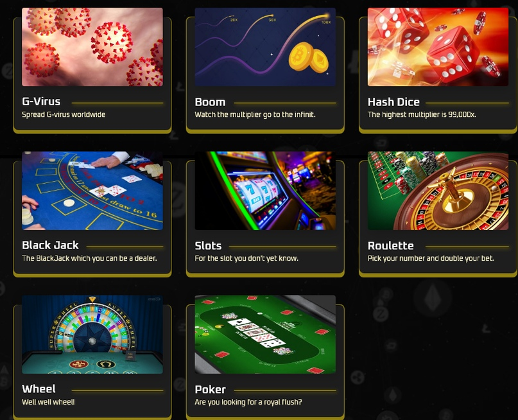Click the Boom game title
Viewport: 518px width, 420px height.
[x=210, y=102]
